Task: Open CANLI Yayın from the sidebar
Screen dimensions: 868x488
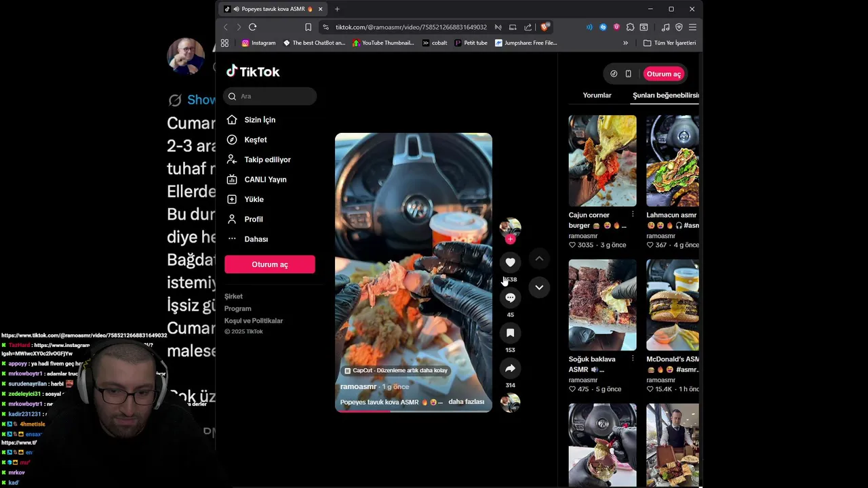Action: (256, 180)
